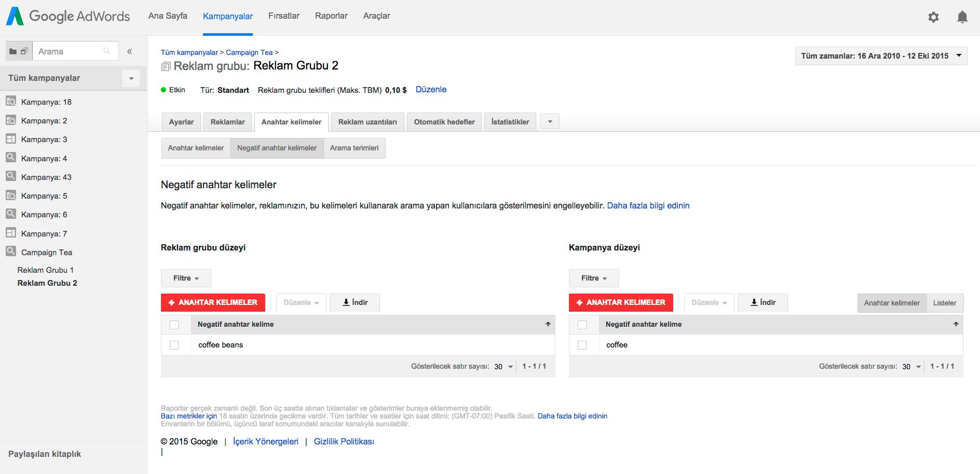This screenshot has width=980, height=474.
Task: Switch to Otomatik hedefler tab
Action: (x=444, y=122)
